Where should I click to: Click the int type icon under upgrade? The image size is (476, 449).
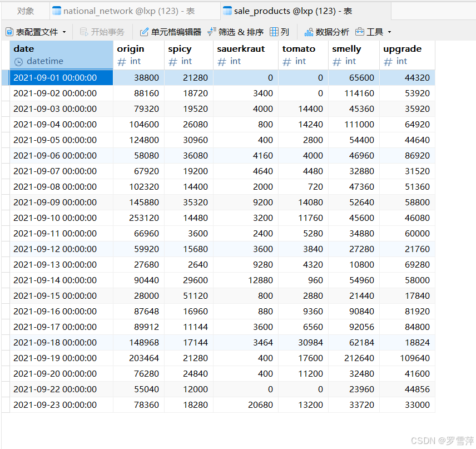tap(388, 62)
